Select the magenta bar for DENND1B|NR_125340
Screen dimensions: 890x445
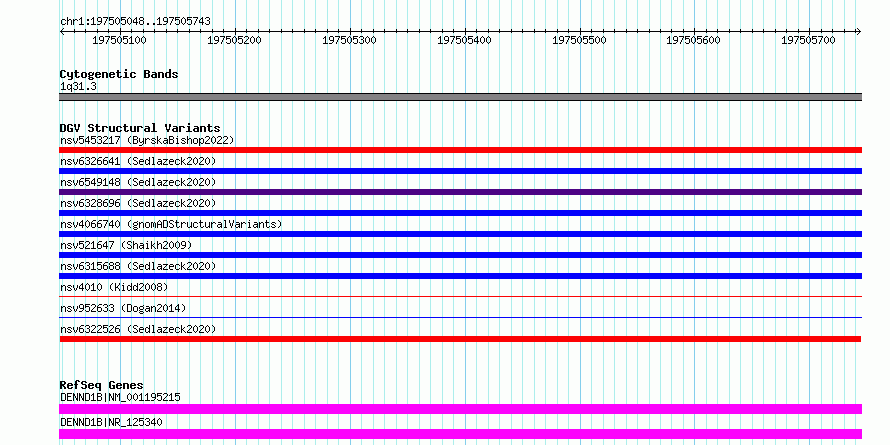coord(460,434)
